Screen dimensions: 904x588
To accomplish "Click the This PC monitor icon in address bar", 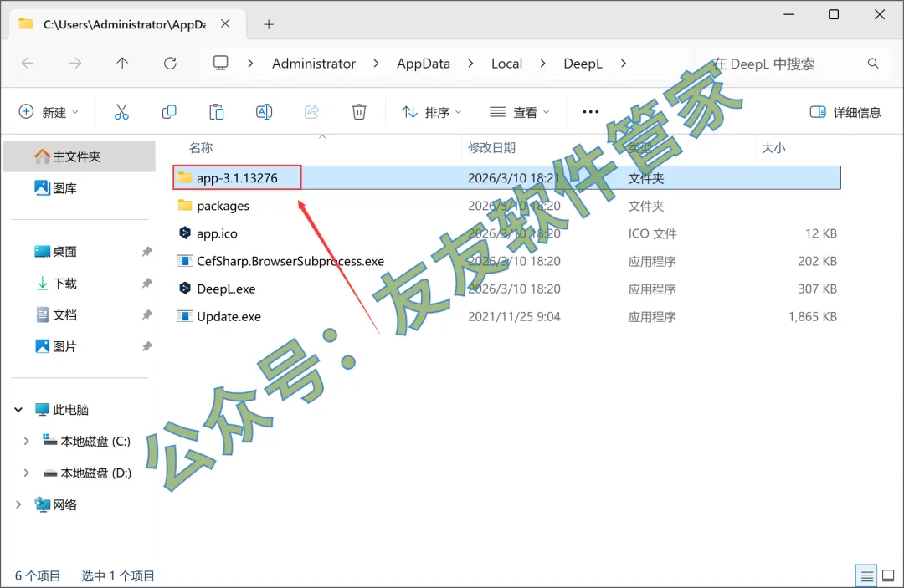I will coord(220,63).
